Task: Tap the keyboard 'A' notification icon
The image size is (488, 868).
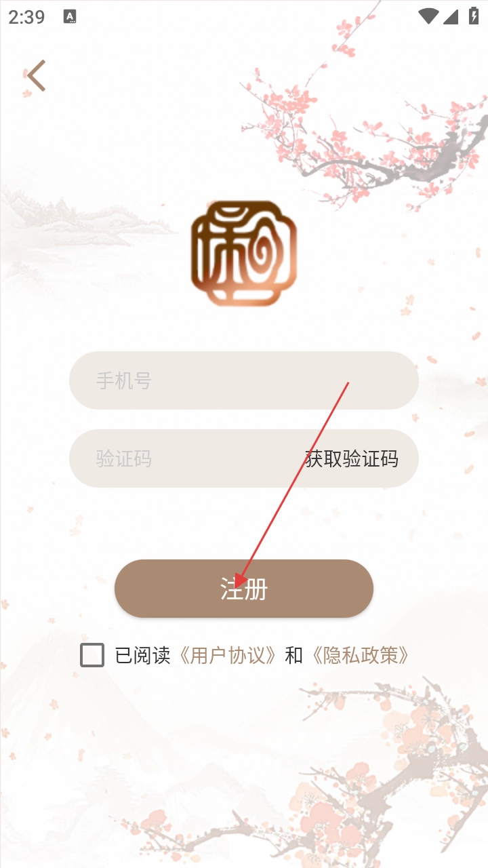Action: click(70, 17)
